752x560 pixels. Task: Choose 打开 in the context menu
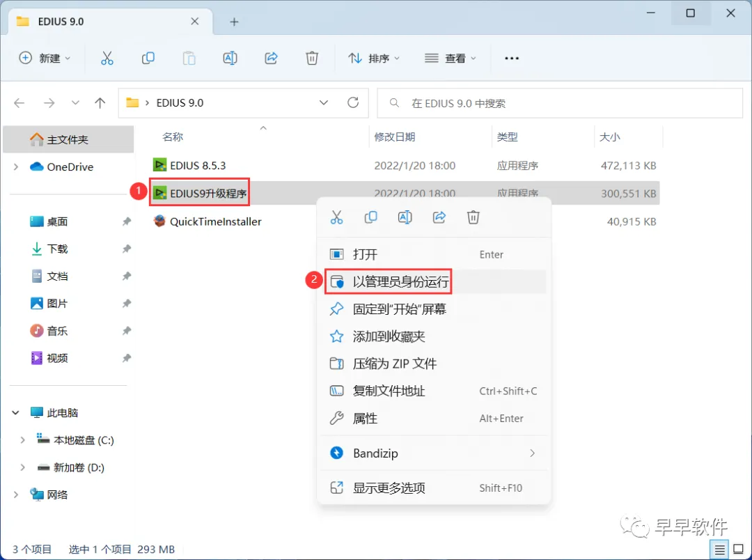click(x=434, y=254)
